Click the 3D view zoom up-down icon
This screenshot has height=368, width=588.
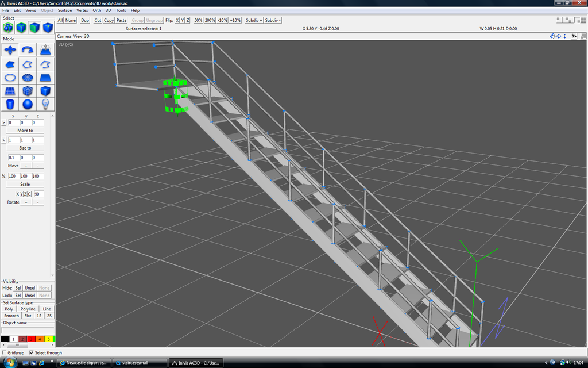(565, 36)
